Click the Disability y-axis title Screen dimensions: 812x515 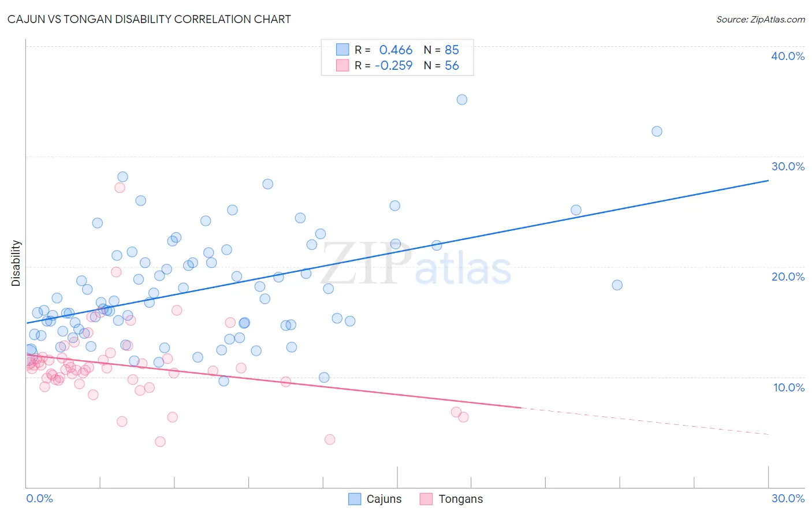point(16,263)
